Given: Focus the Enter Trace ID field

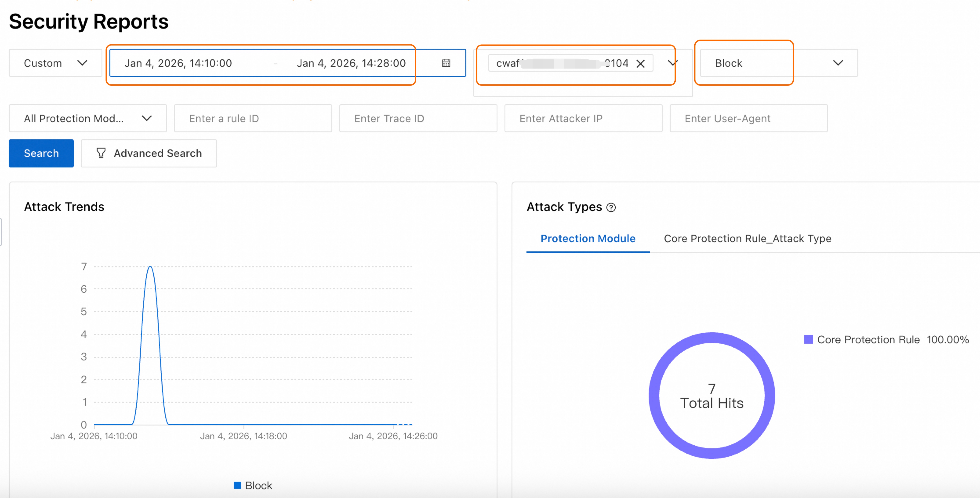Looking at the screenshot, I should coord(418,118).
